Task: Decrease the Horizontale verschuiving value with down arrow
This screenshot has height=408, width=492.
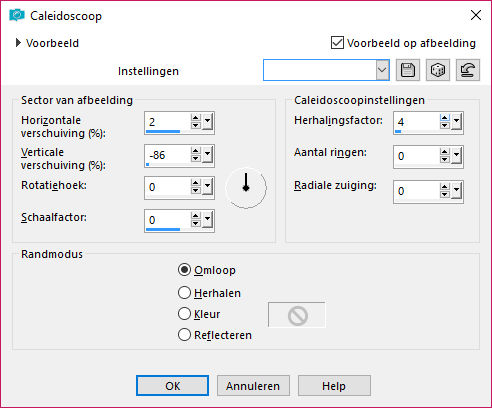Action: coord(195,126)
